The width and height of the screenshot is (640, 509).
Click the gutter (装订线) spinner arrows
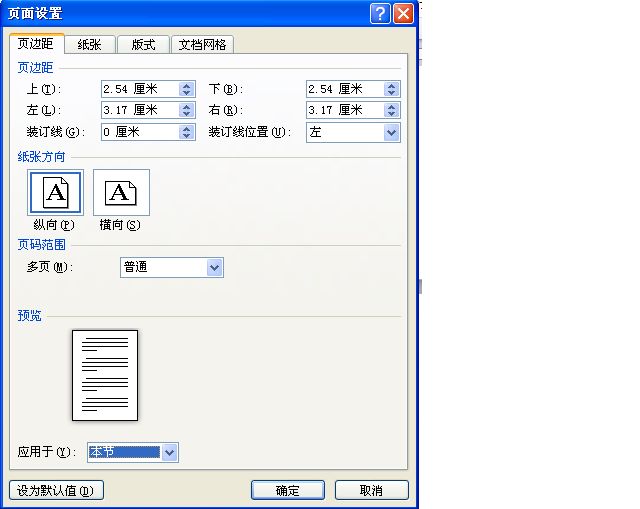coord(186,132)
